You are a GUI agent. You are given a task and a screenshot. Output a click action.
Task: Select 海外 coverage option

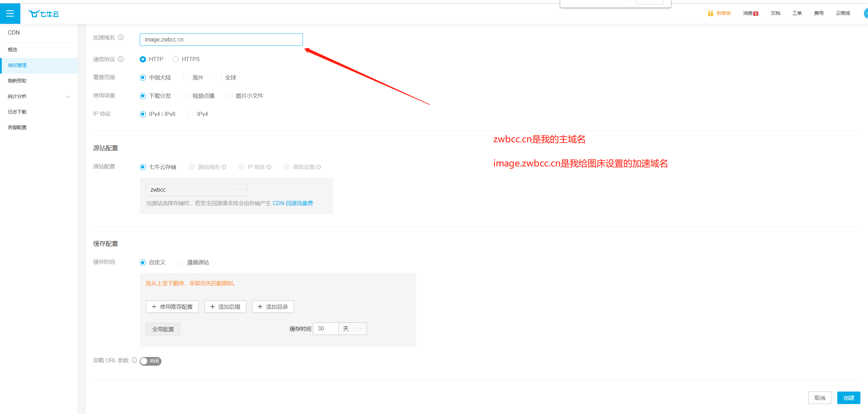click(x=186, y=78)
